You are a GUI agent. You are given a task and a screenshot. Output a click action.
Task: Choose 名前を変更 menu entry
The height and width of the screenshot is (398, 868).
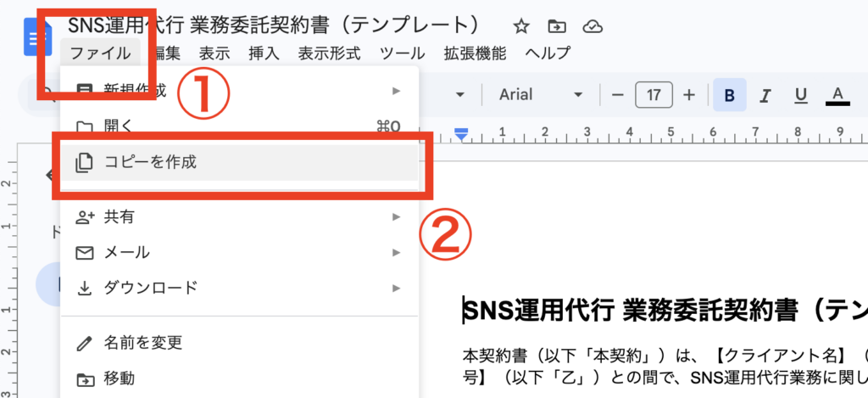(142, 343)
